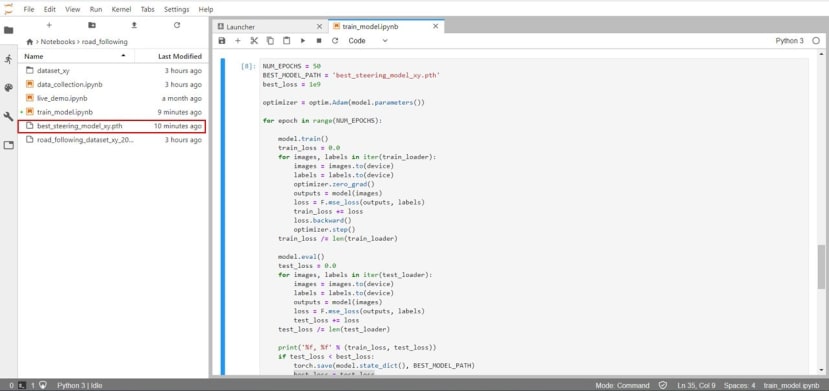This screenshot has height=391, width=829.
Task: Click train_model.ipynb in status bar
Action: click(791, 385)
